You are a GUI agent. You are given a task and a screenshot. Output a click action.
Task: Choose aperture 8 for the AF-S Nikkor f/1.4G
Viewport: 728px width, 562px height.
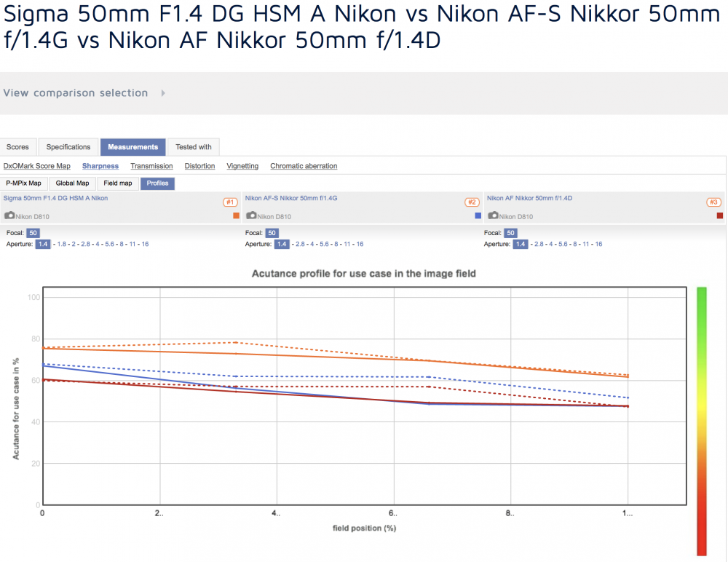point(336,244)
